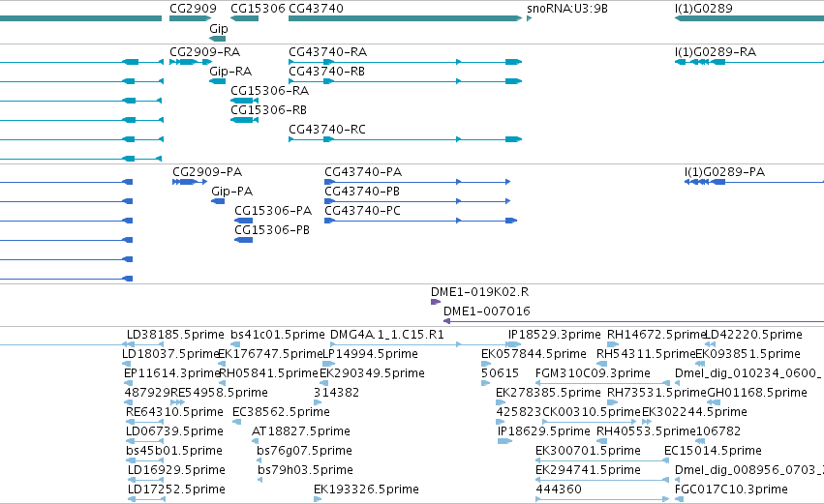The height and width of the screenshot is (504, 824).
Task: Select EST LD38185.5prime
Action: click(x=175, y=335)
